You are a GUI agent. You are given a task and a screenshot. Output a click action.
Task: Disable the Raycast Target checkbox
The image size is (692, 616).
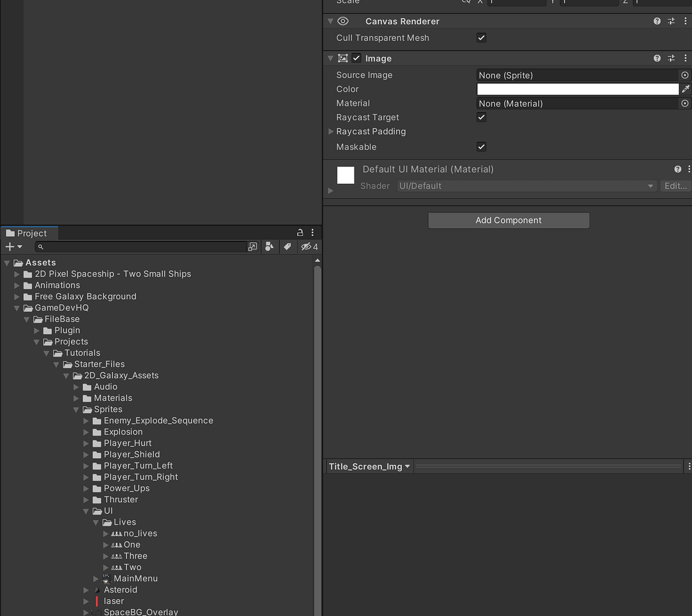(x=482, y=117)
